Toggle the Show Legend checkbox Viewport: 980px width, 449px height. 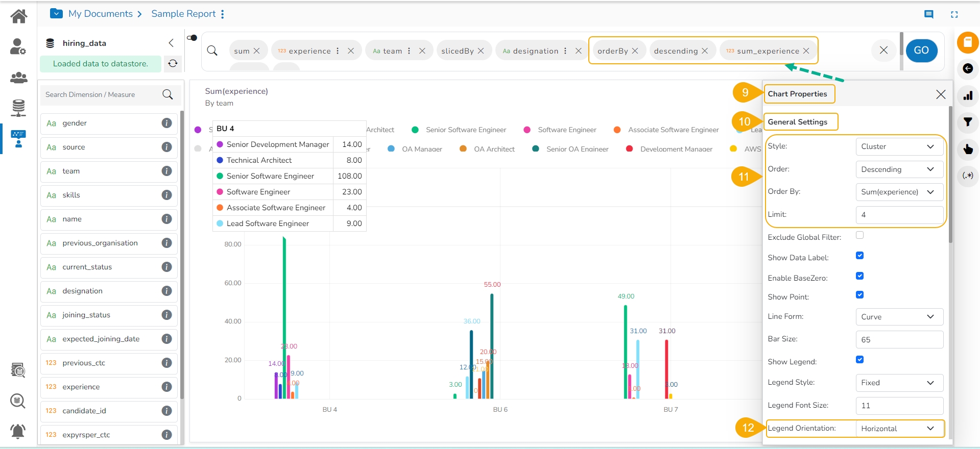[x=859, y=360]
